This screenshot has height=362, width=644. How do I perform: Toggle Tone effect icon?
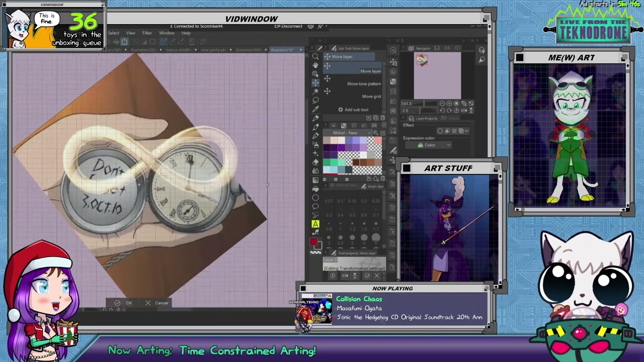[454, 131]
